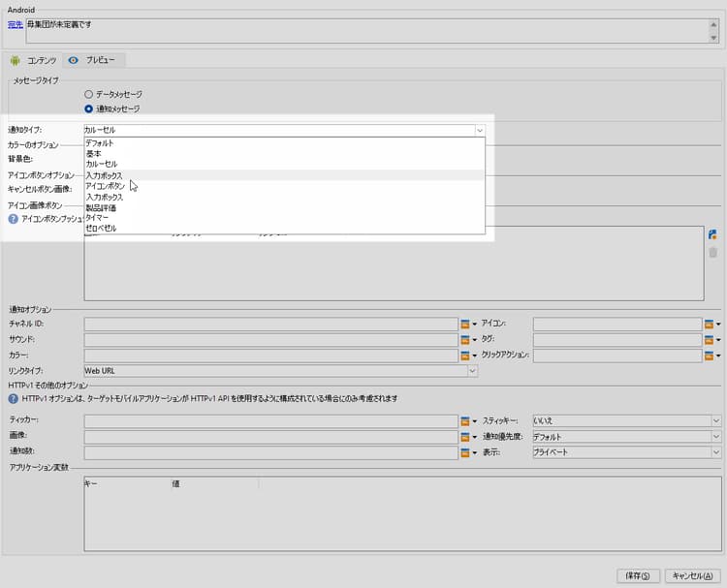Click scroll up arrow in 宛先 box

(713, 25)
